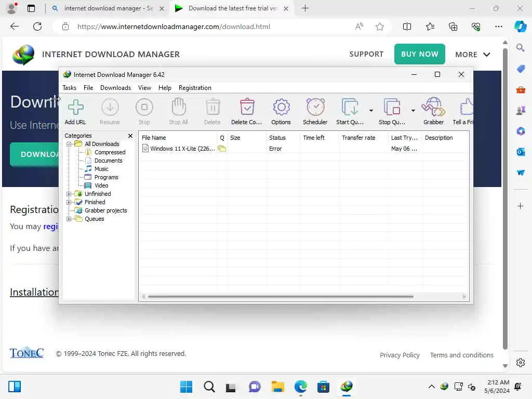The height and width of the screenshot is (399, 532).
Task: Sort by File Name column header
Action: pyautogui.click(x=178, y=138)
